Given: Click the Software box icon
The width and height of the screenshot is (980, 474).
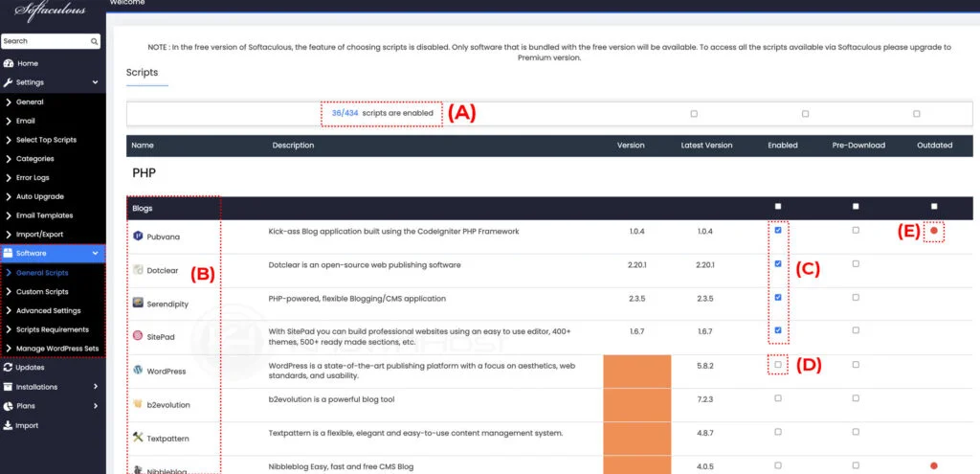Looking at the screenshot, I should (x=9, y=253).
